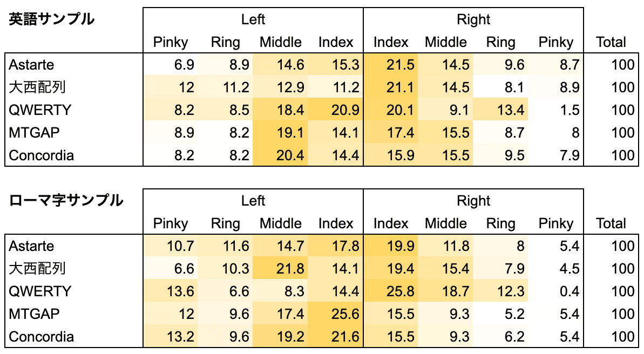Click Astarte right index value 21.5
The image size is (644, 354).
(x=391, y=65)
